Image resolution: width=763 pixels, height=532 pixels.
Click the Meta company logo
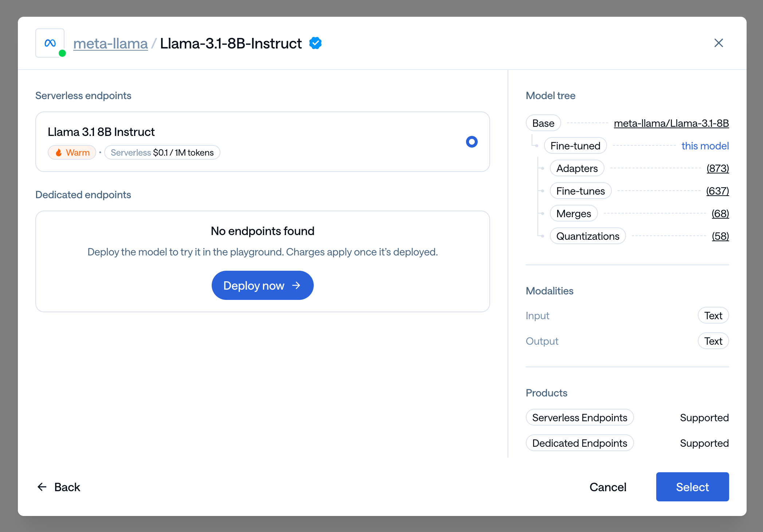point(50,43)
